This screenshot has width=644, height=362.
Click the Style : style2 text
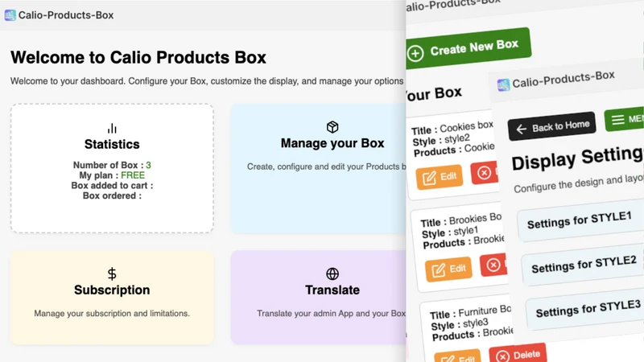441,140
